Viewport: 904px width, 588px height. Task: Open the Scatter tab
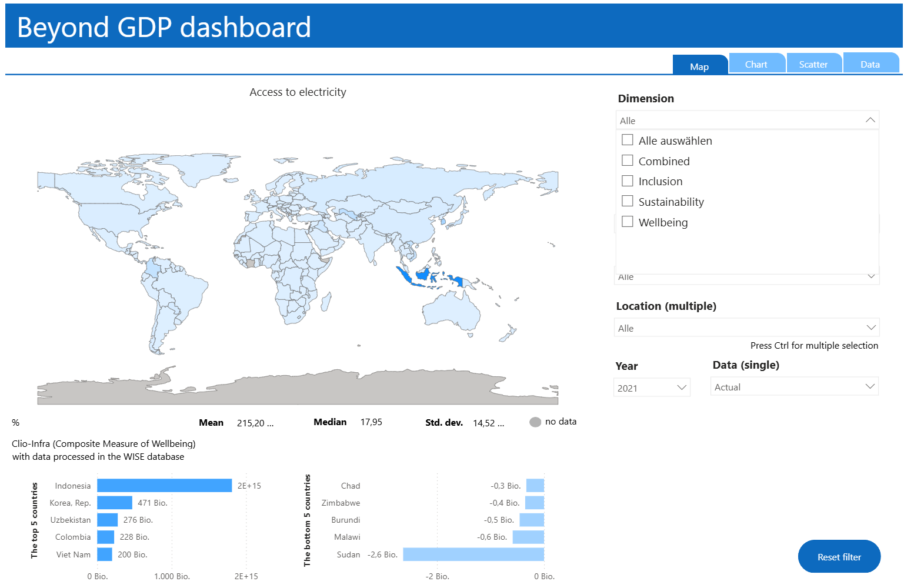813,64
